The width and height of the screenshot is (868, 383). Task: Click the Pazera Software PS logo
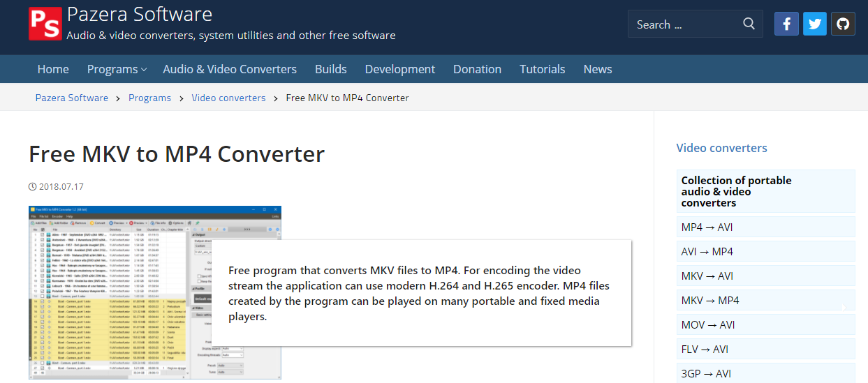[x=45, y=23]
